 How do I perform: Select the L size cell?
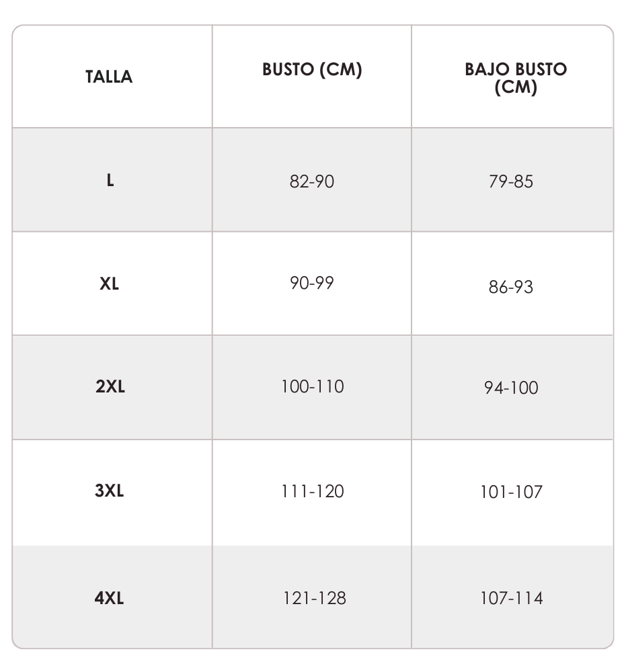point(112,180)
